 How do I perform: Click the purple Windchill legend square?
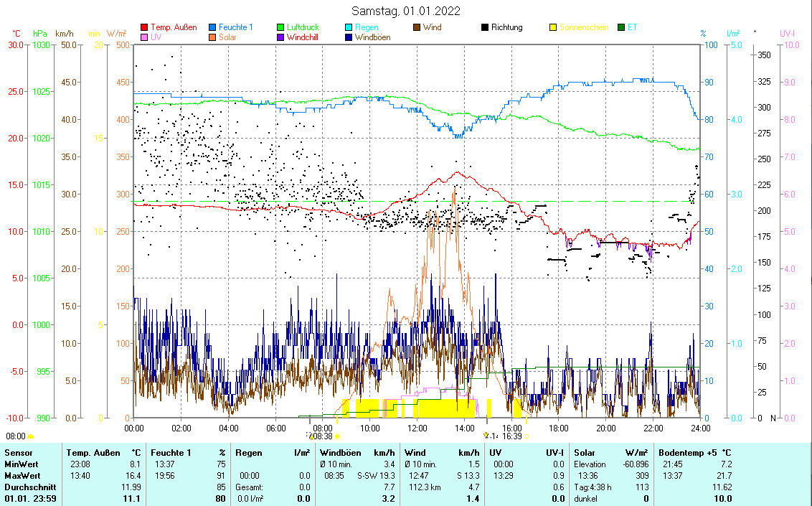pos(280,37)
